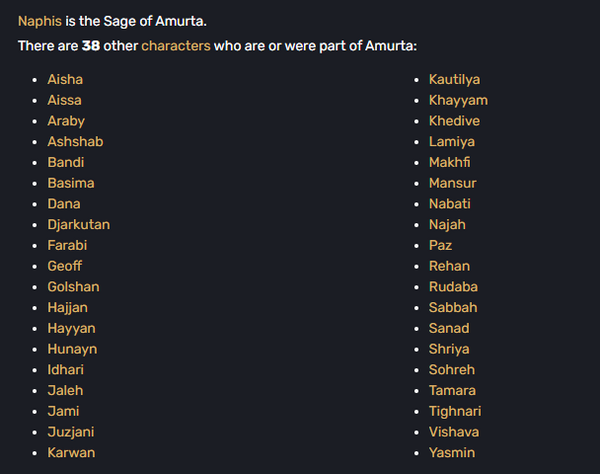Open the Jaleh character page
The height and width of the screenshot is (474, 600).
[65, 391]
